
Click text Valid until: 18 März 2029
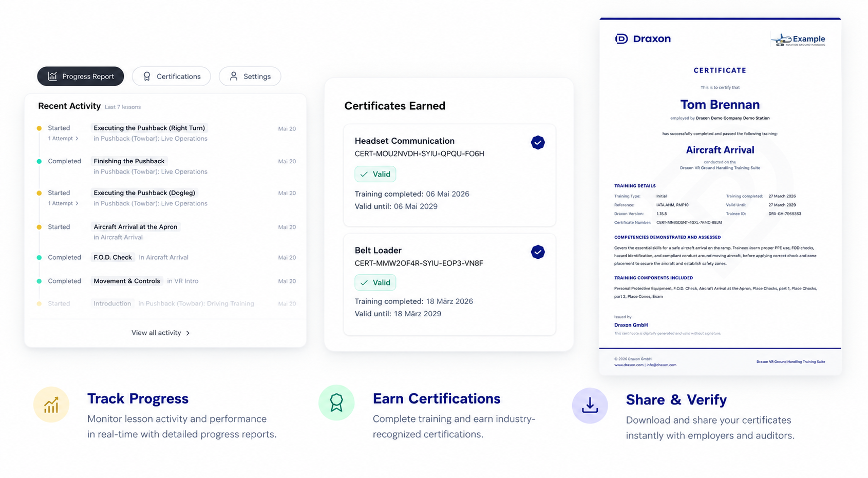(398, 314)
